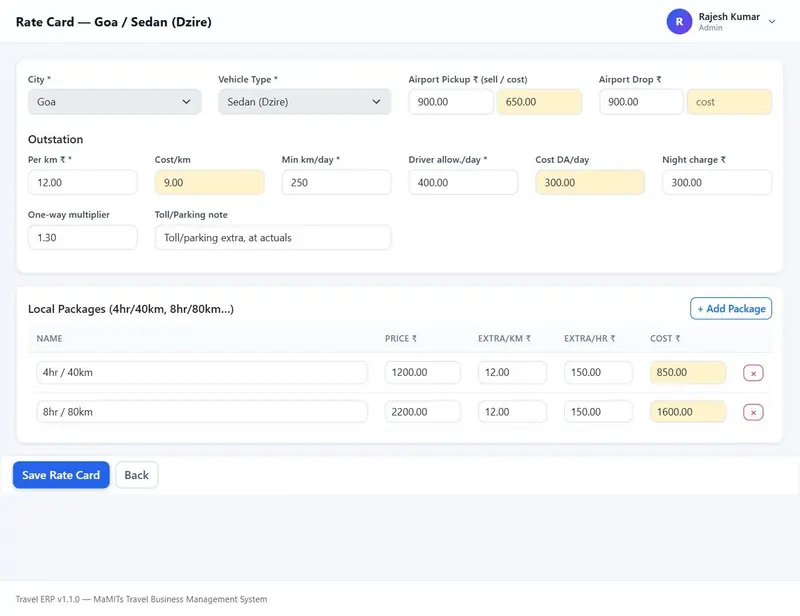The image size is (800, 616).
Task: Click the Save Rate Card button
Action: 61,475
